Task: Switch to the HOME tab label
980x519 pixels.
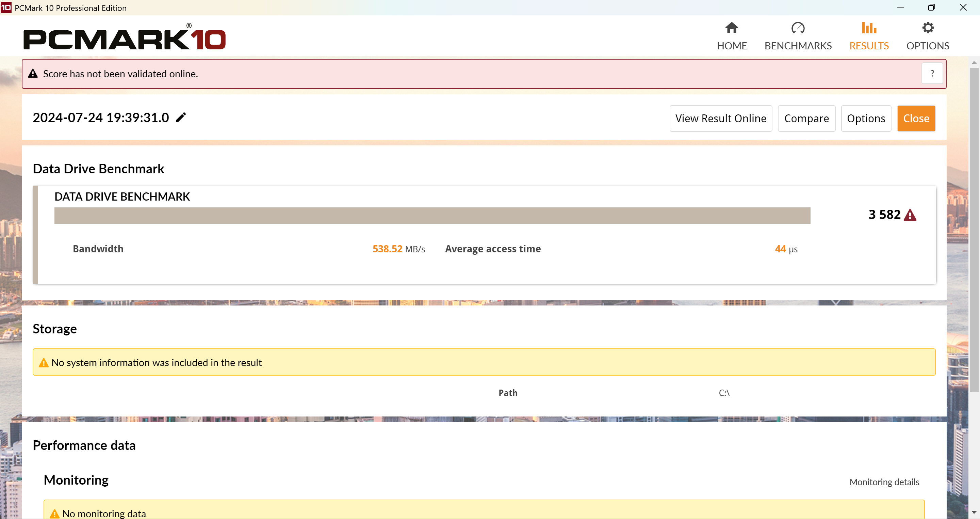Action: (x=732, y=46)
